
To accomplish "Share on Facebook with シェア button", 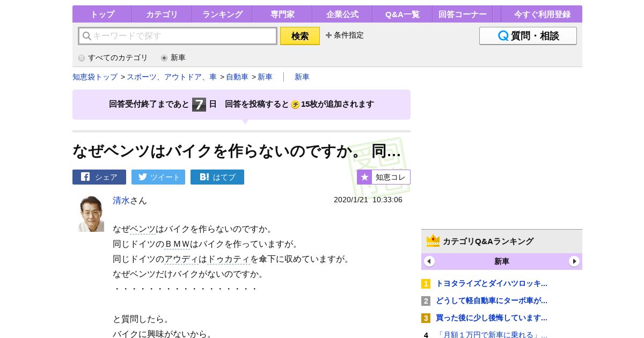I will pos(99,177).
